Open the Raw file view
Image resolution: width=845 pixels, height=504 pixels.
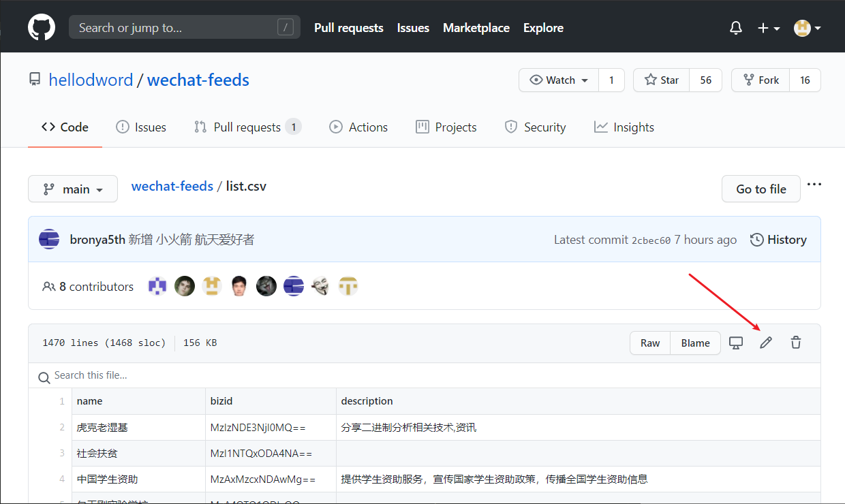650,343
